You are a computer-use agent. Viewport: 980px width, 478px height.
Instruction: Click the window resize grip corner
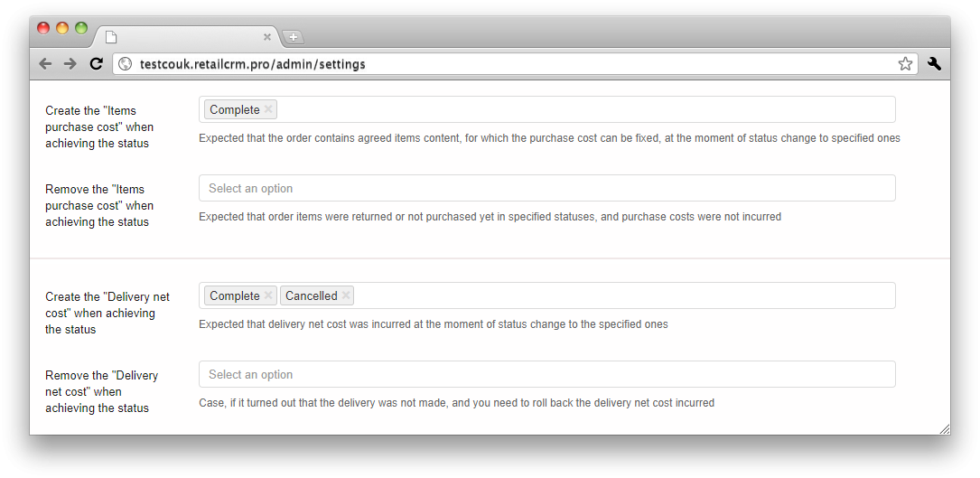coord(945,428)
